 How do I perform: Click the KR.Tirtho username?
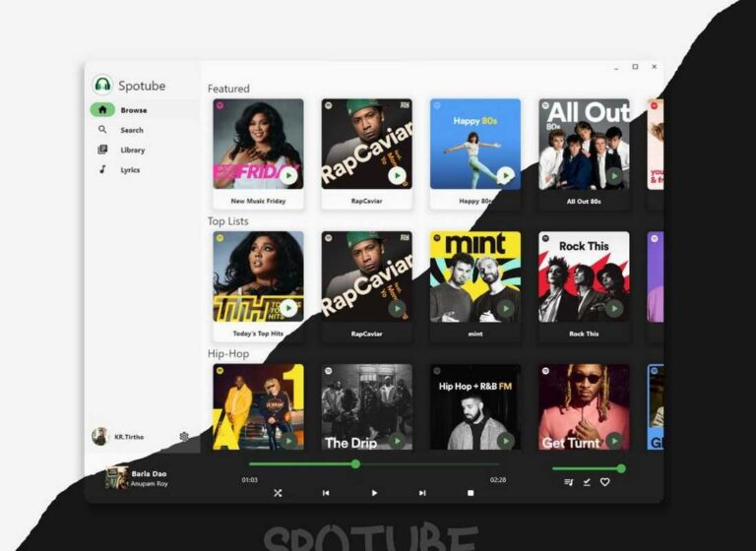click(x=129, y=437)
